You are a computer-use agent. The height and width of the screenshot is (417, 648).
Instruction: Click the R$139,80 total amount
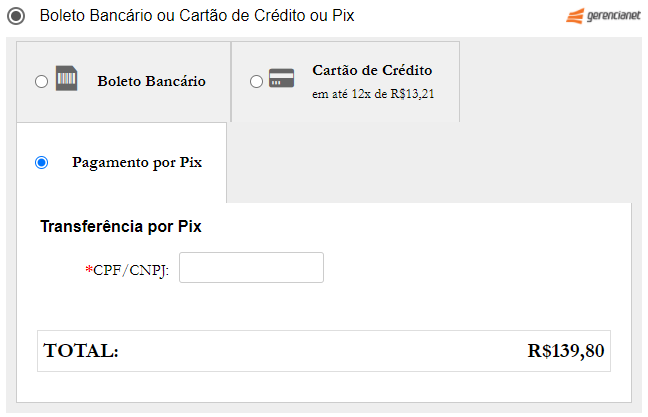(x=566, y=351)
